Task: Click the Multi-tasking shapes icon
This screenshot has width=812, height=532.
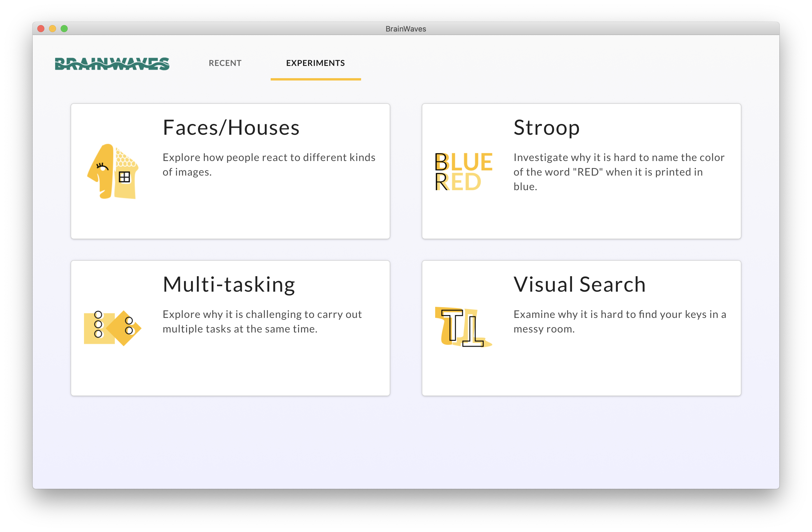Action: pyautogui.click(x=113, y=328)
